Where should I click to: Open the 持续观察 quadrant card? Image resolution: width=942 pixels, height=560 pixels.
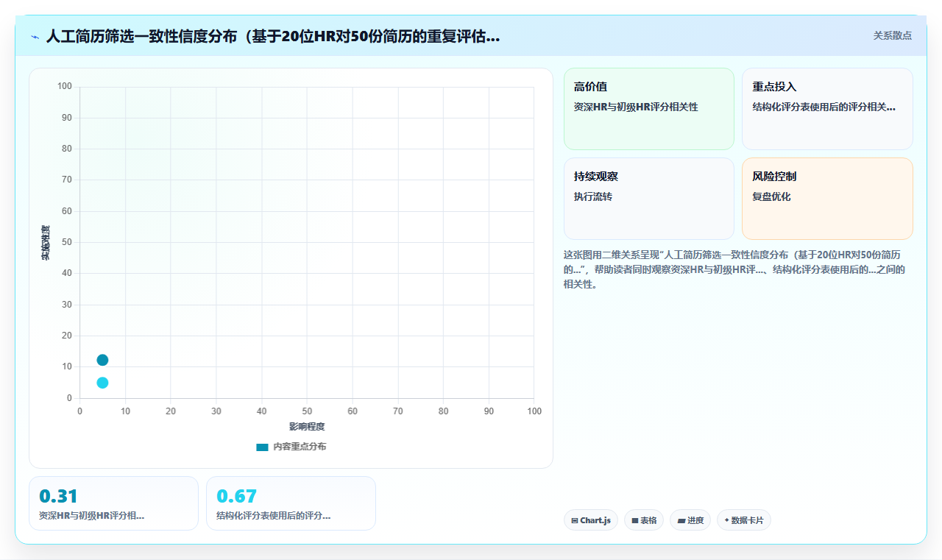[x=649, y=199]
